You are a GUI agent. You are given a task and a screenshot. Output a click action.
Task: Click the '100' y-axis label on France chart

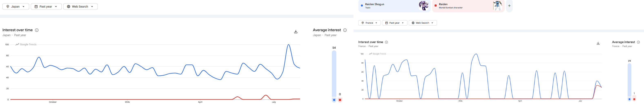pos(362,54)
